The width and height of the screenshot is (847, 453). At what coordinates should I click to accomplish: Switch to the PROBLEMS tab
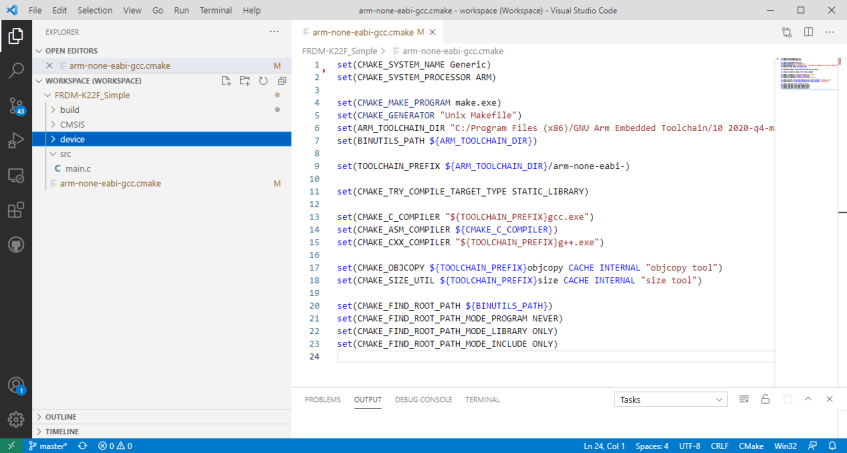(x=322, y=399)
